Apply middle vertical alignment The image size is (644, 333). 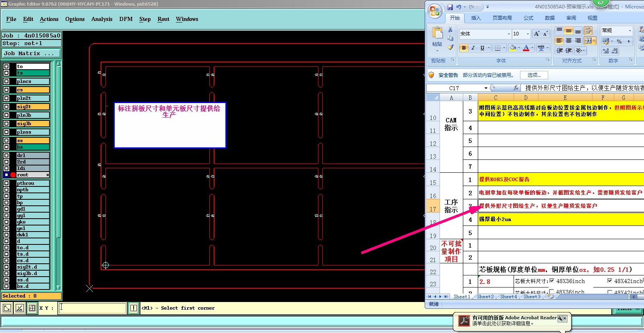click(569, 31)
